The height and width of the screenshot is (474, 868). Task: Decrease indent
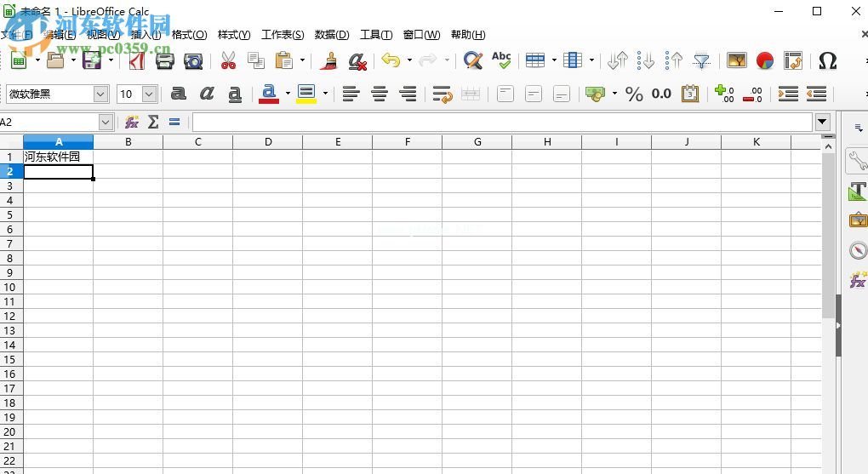click(x=816, y=94)
